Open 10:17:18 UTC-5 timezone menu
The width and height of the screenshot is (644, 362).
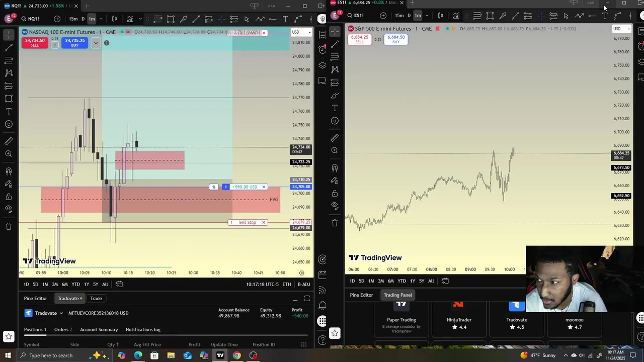coord(262,284)
